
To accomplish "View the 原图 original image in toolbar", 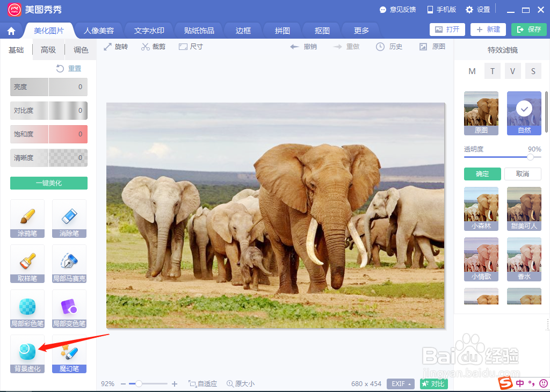I will point(432,47).
